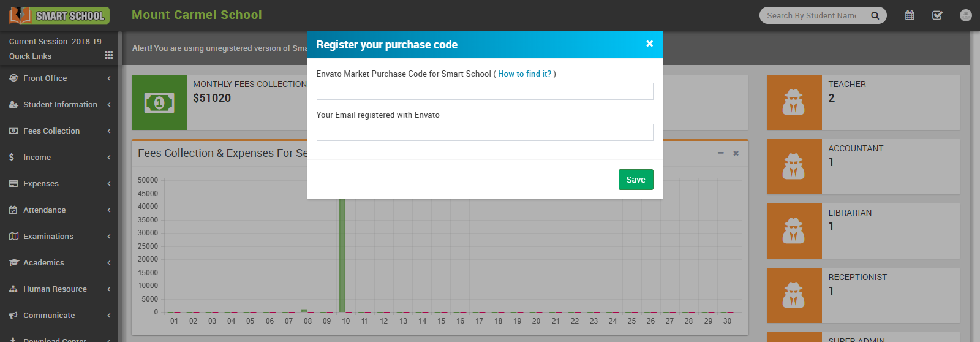980x342 pixels.
Task: Open Quick Links grid icon
Action: [109, 55]
